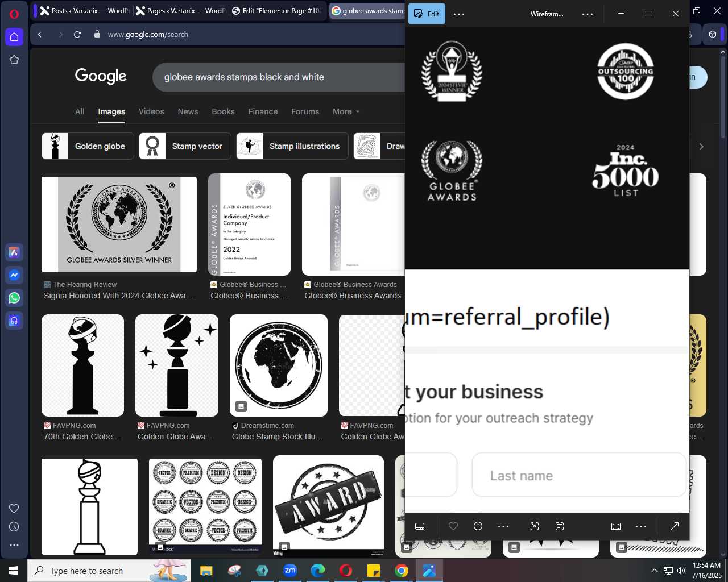Open Opera bookmarks star in sidebar
Viewport: 728px width, 582px height.
14,60
